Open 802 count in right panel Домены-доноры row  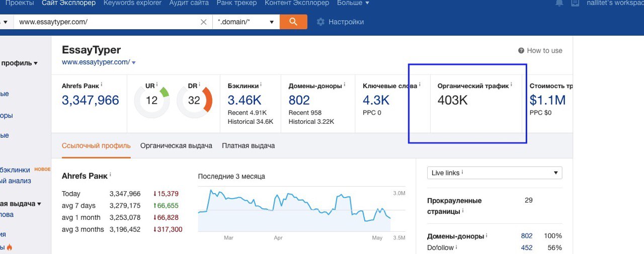527,235
